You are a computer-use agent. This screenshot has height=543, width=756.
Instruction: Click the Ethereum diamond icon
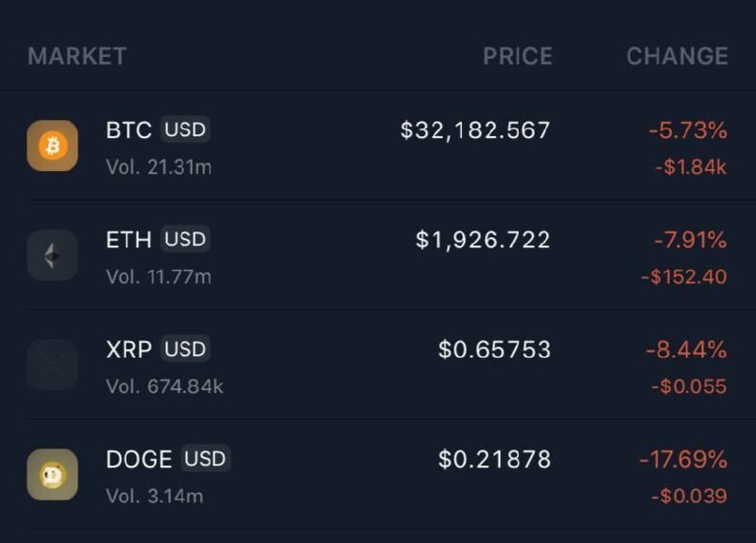point(52,255)
